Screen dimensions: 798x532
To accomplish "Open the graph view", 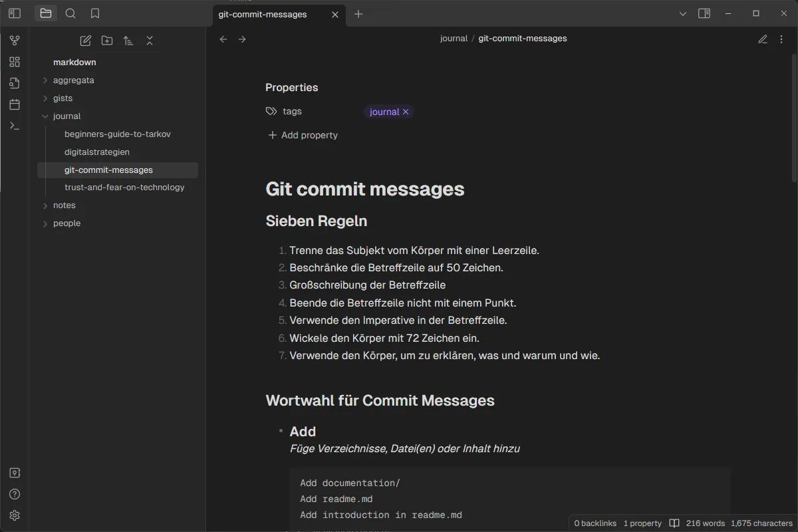I will pos(14,40).
